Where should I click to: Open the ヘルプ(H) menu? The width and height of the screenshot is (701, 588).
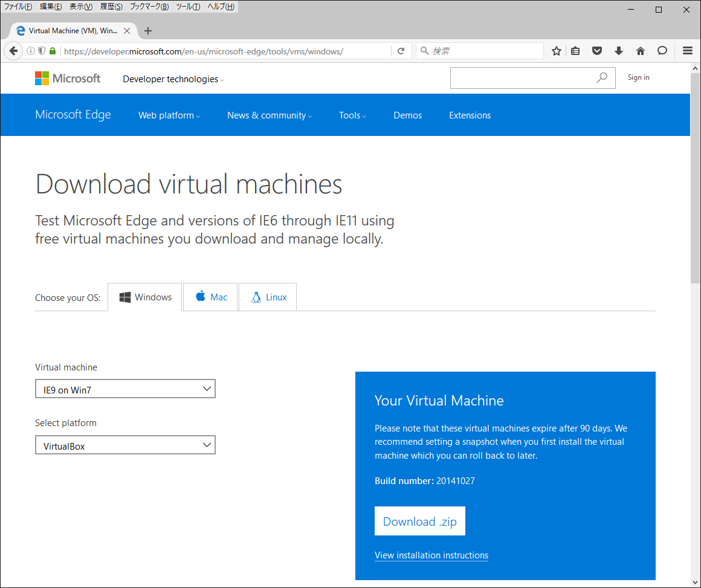221,6
